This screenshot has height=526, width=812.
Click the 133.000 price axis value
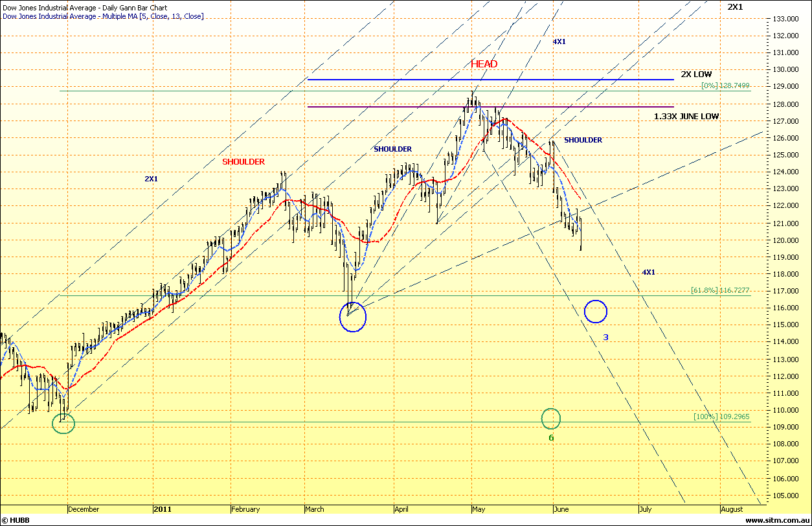[784, 19]
